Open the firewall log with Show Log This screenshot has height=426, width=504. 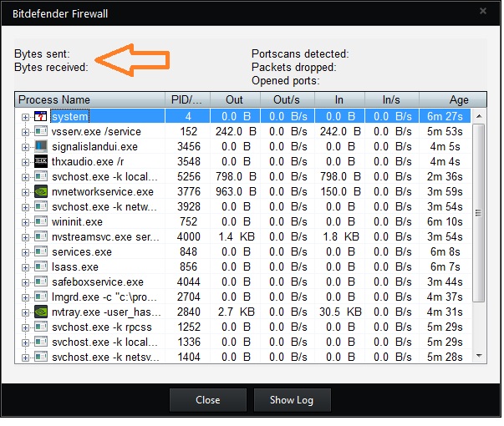tap(292, 400)
